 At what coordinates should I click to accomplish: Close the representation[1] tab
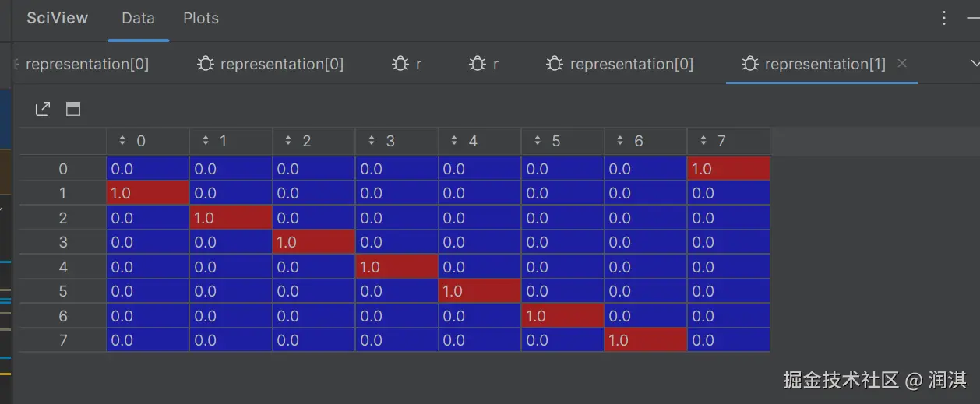click(x=902, y=64)
